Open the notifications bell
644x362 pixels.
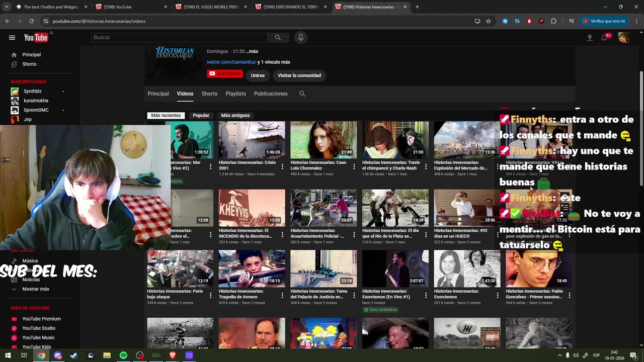(605, 38)
